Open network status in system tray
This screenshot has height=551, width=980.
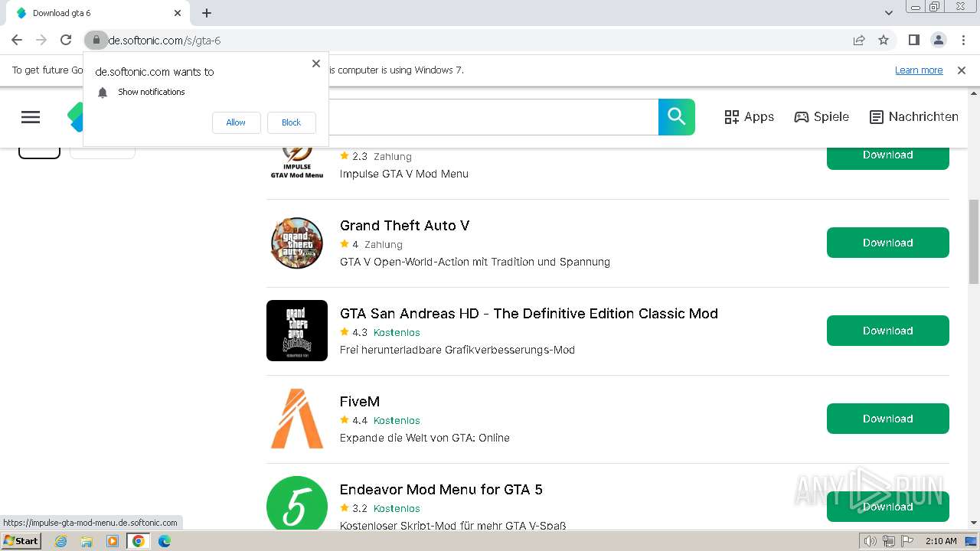(889, 541)
